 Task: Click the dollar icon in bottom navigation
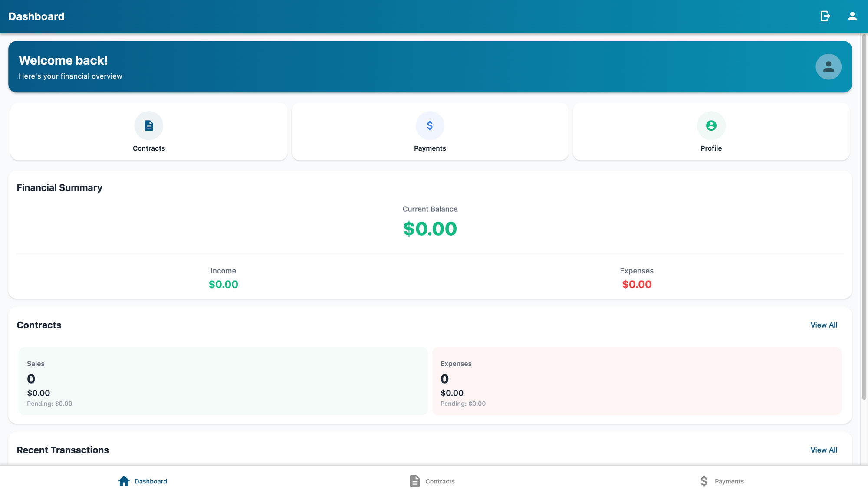[704, 481]
